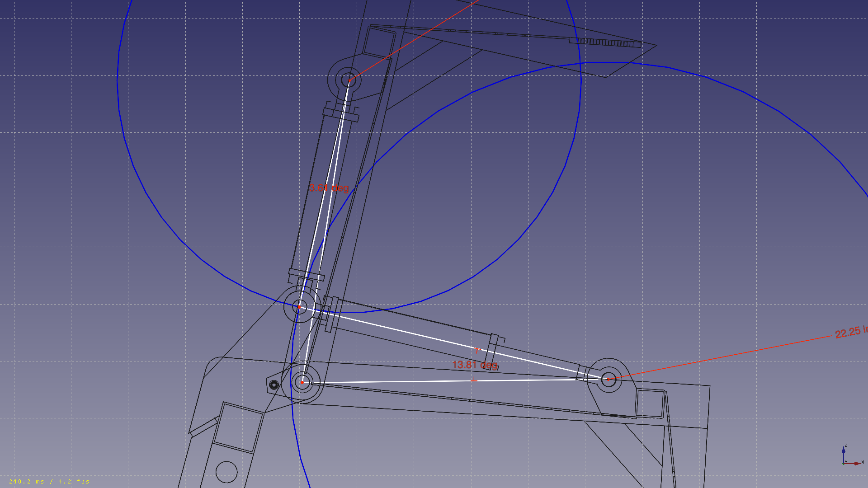Select the square tube section in lower-left arm
This screenshot has width=868, height=488.
(238, 427)
